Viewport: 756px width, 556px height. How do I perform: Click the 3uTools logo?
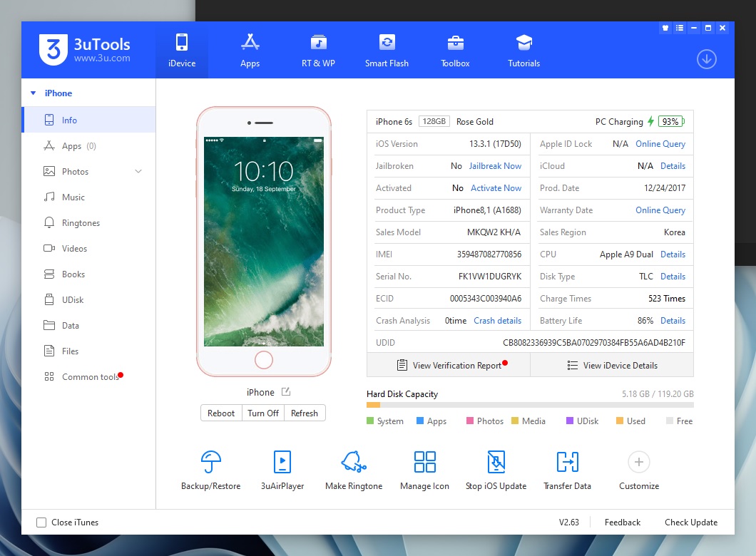click(85, 49)
